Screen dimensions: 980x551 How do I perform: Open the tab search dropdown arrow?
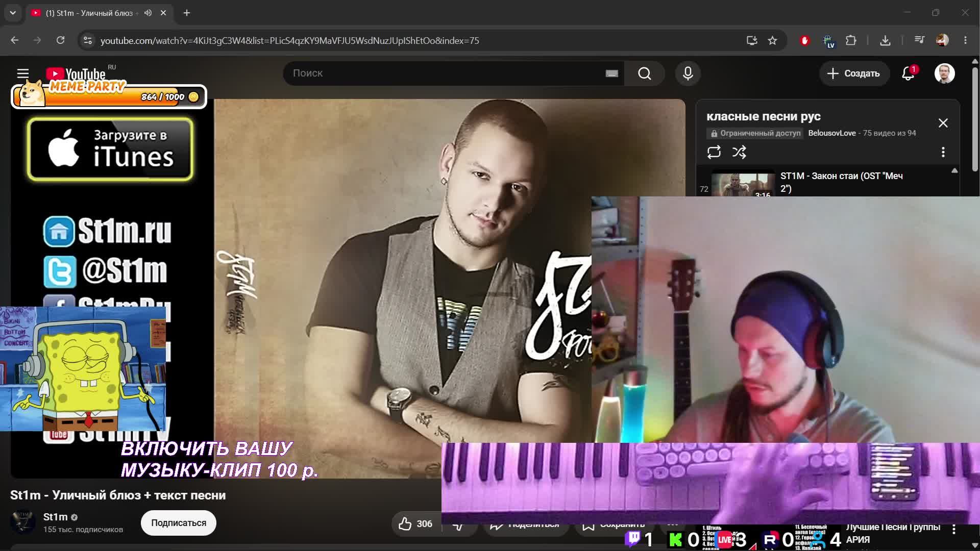tap(13, 13)
